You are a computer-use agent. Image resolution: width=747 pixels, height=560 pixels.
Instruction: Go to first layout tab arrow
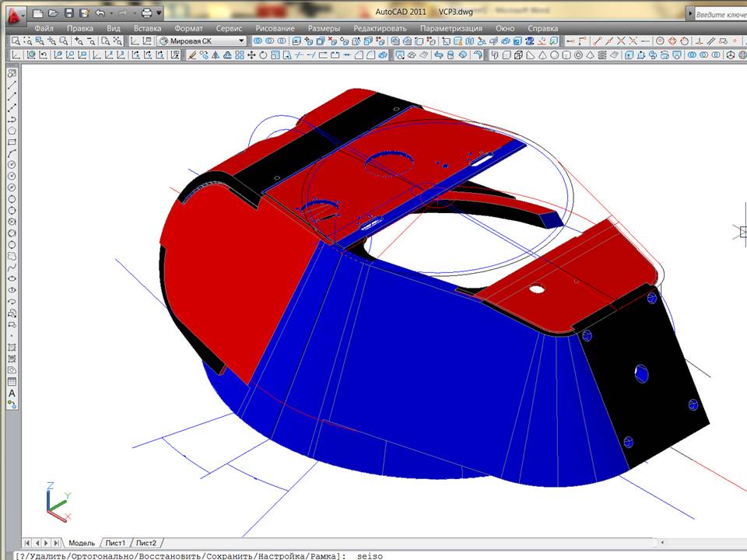click(28, 543)
